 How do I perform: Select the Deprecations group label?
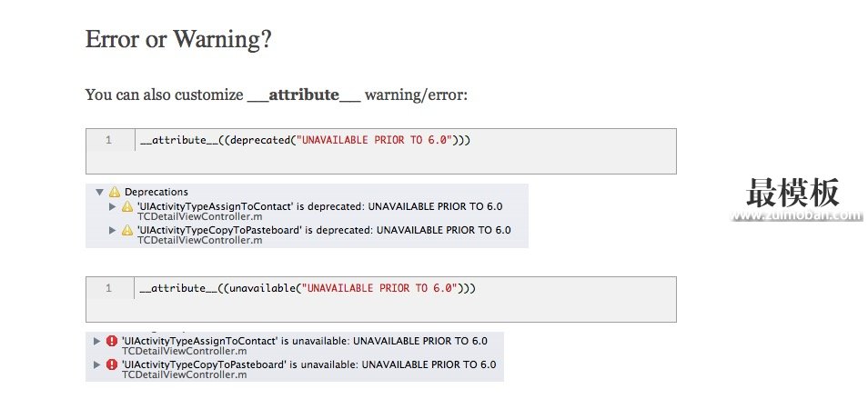(x=156, y=192)
